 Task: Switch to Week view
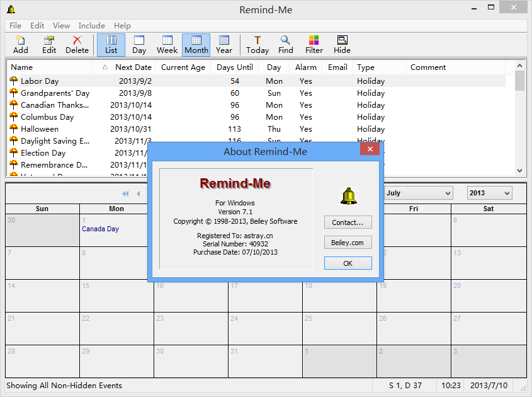[167, 45]
